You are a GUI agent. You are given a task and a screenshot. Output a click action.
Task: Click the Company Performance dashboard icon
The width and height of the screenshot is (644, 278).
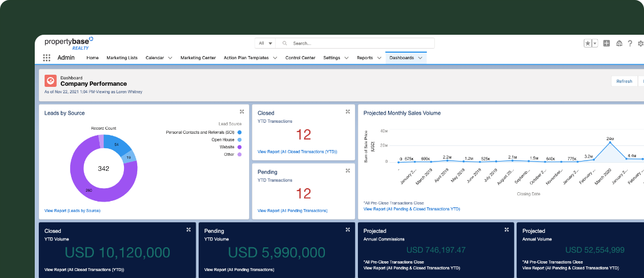point(50,81)
